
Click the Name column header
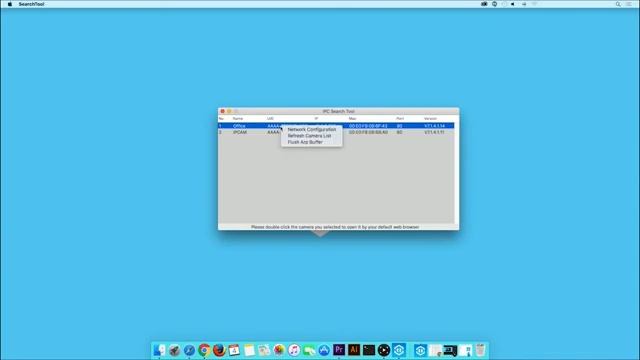click(238, 118)
